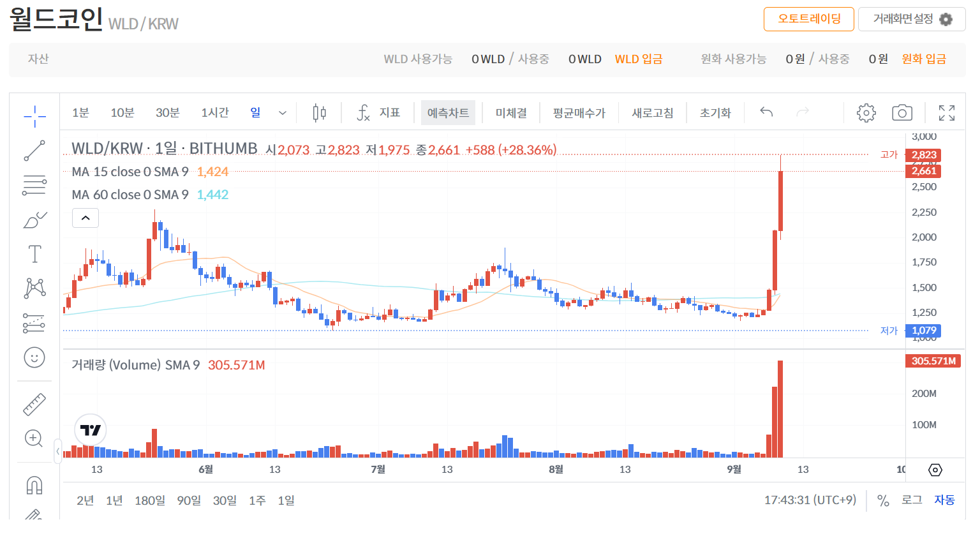Take a chart snapshot with camera icon
Screen dimensions: 980x552
click(902, 112)
